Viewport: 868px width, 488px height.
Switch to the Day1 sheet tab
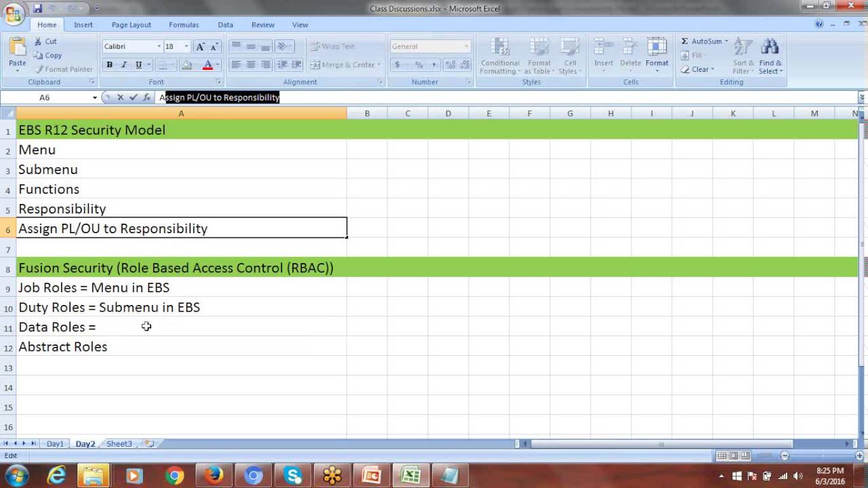55,444
